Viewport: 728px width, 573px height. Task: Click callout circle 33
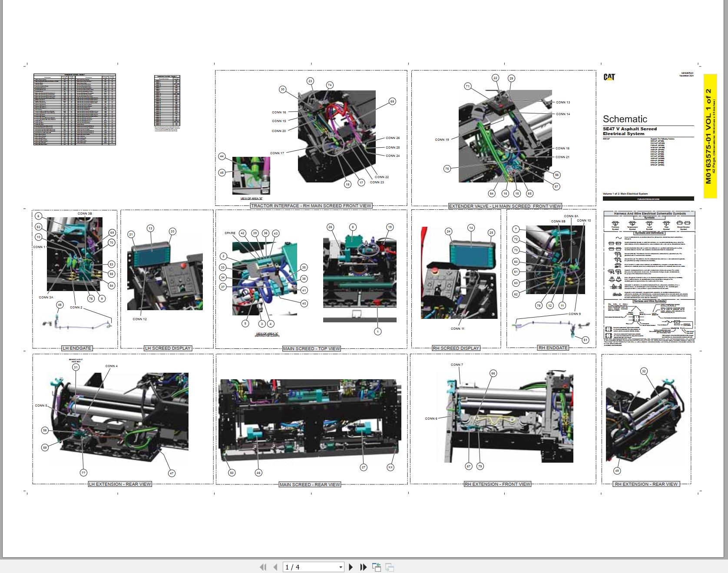pos(223,268)
